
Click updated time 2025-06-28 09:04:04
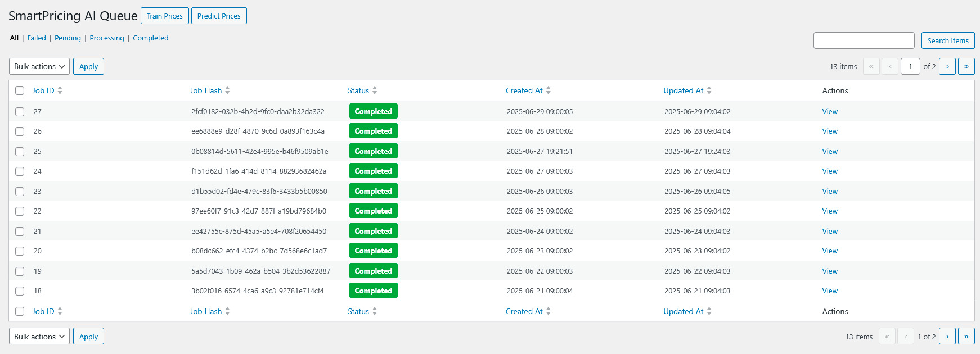click(x=697, y=131)
